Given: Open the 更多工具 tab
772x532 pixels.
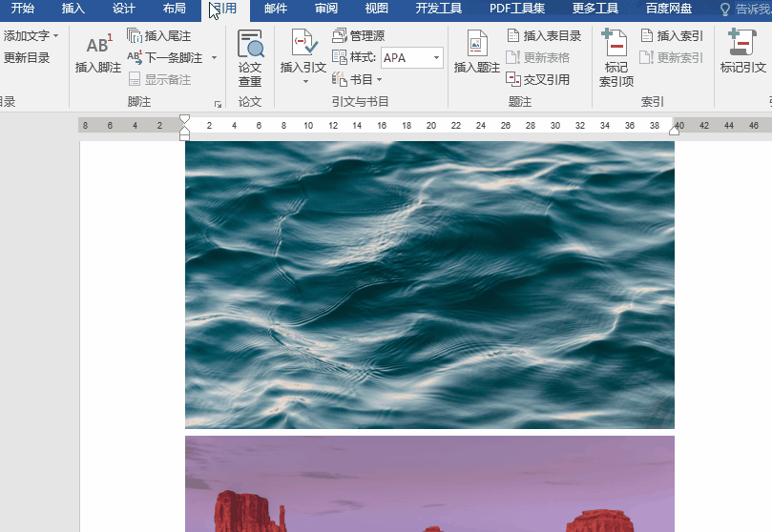Looking at the screenshot, I should tap(595, 9).
